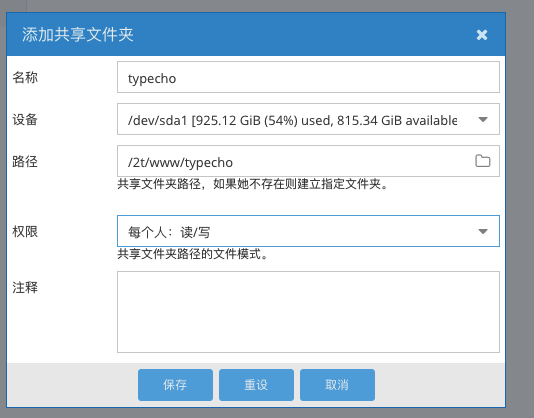Image resolution: width=534 pixels, height=418 pixels.
Task: Close the add shared folder dialog
Action: coord(482,35)
